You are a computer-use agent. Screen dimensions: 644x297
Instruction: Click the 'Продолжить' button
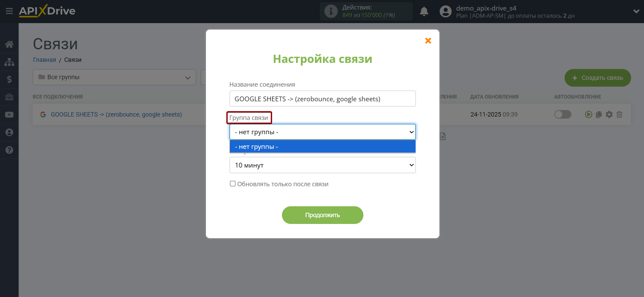pos(322,215)
